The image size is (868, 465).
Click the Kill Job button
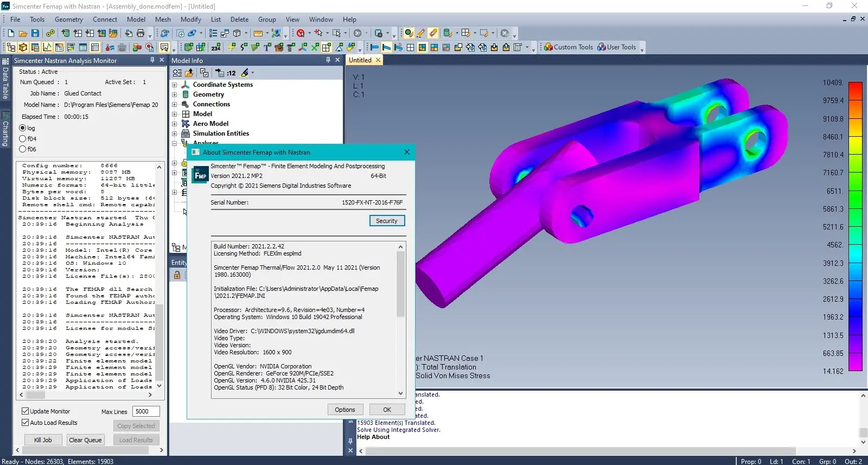coord(43,440)
